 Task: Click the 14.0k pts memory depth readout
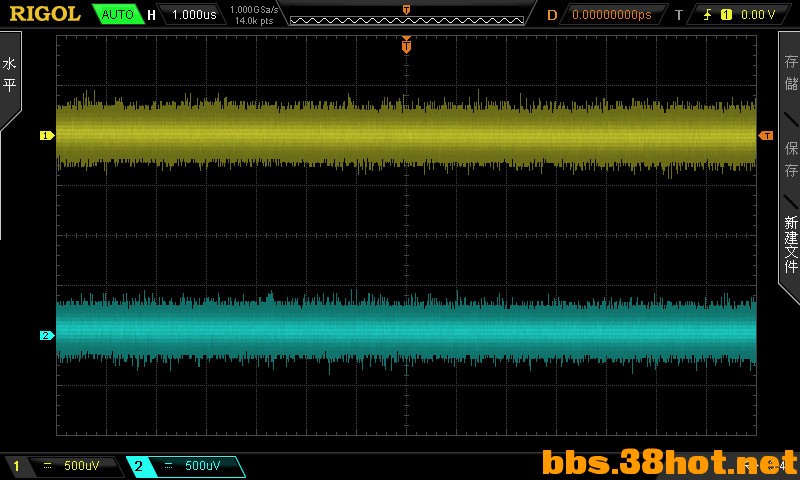(254, 21)
